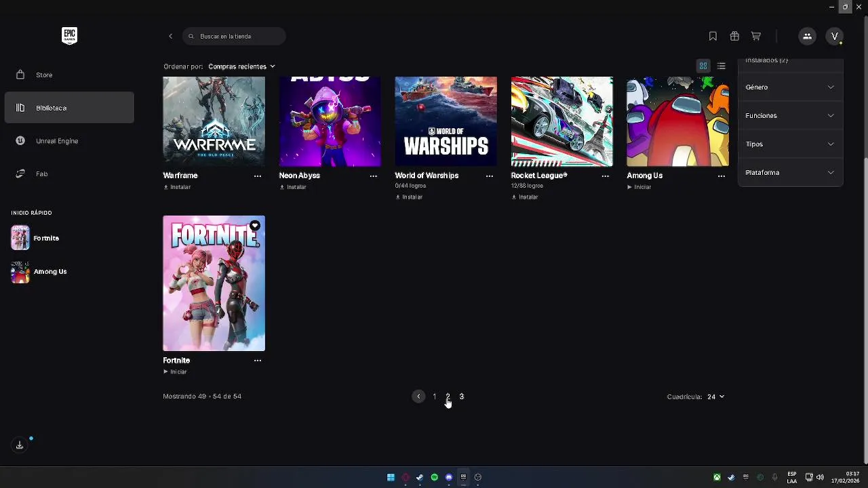Image resolution: width=868 pixels, height=488 pixels.
Task: Go to page 2
Action: point(448,396)
